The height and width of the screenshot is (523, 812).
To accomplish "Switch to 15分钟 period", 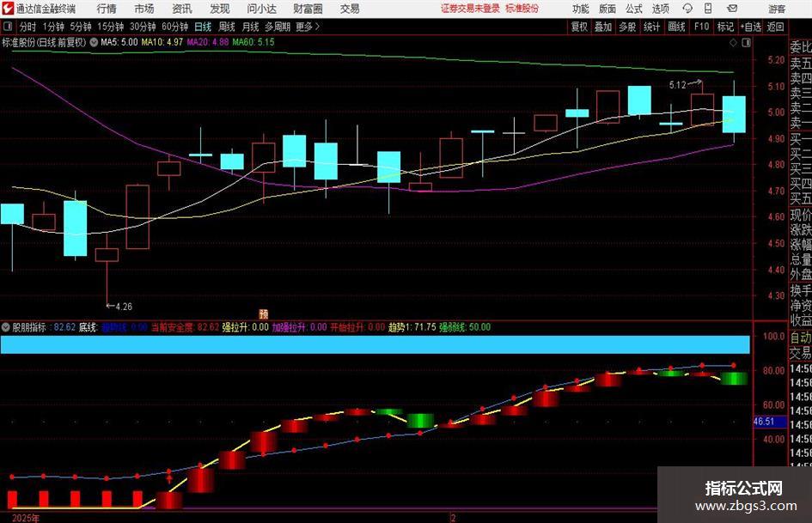I will [110, 27].
